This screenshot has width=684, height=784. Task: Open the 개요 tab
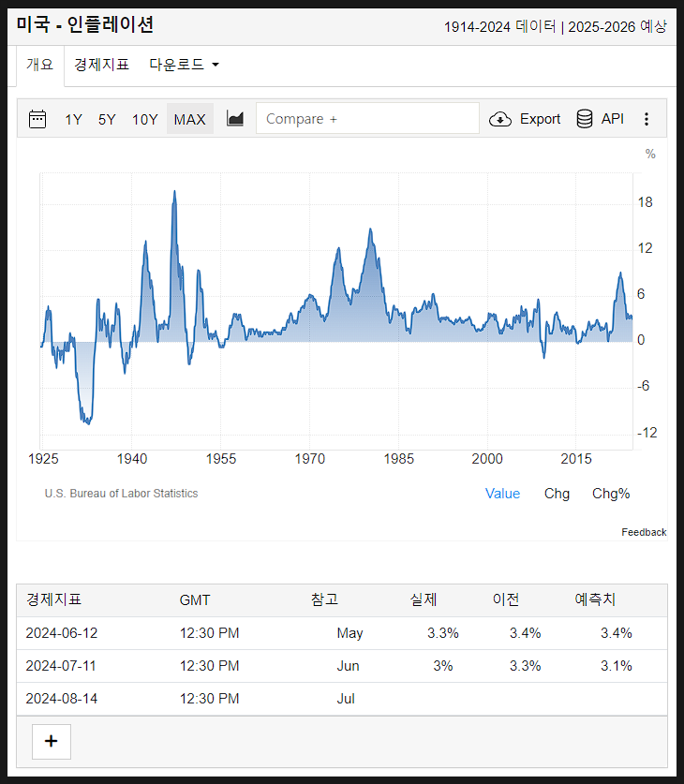(40, 65)
